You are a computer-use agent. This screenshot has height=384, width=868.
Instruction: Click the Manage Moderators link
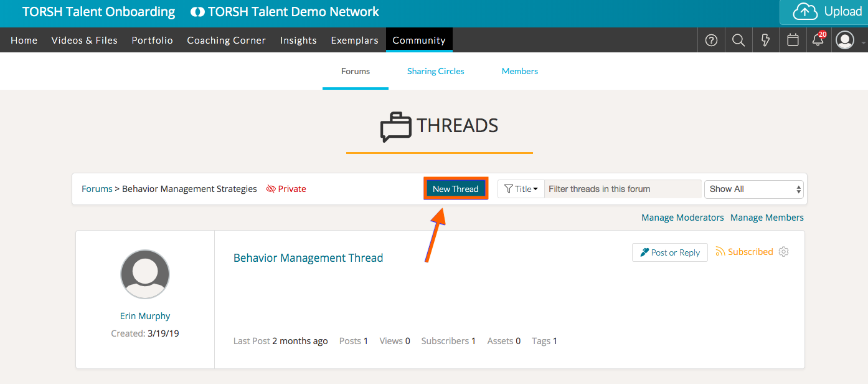click(x=682, y=218)
